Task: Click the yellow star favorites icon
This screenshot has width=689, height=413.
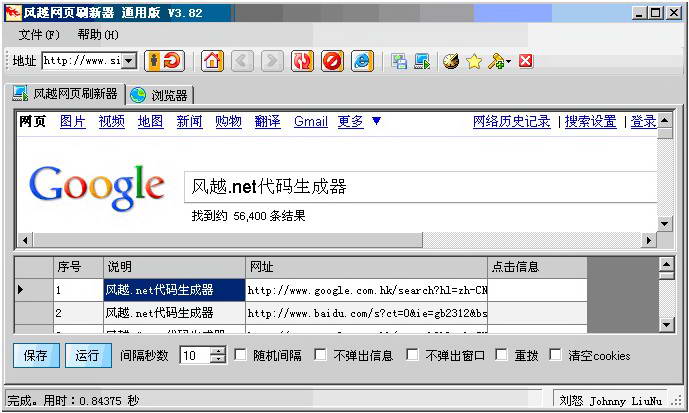Action: pos(474,61)
